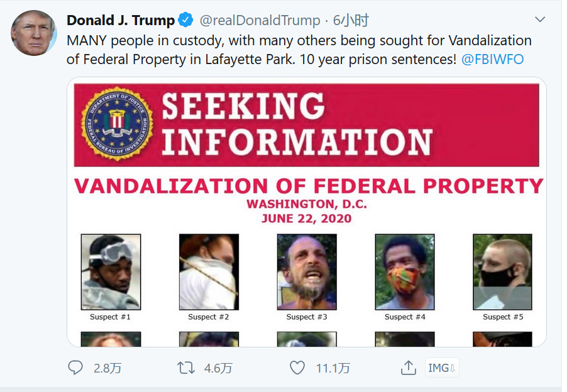Click the IMG download button

[442, 368]
